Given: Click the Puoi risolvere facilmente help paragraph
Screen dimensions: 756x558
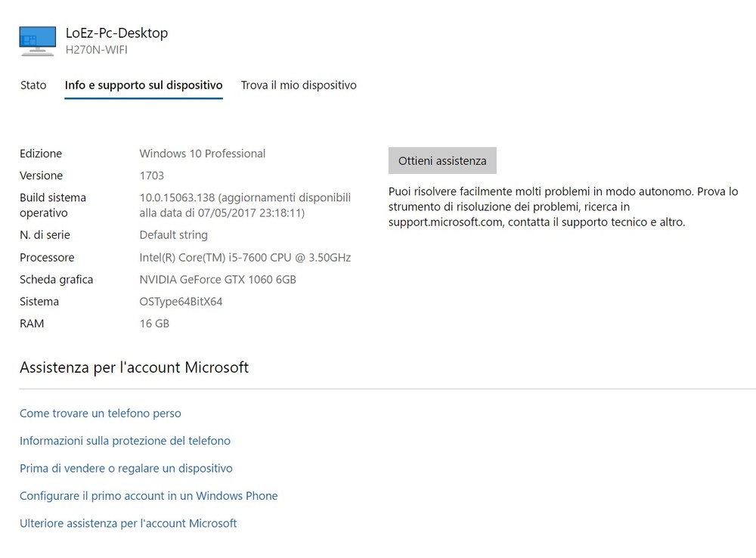Looking at the screenshot, I should click(563, 207).
